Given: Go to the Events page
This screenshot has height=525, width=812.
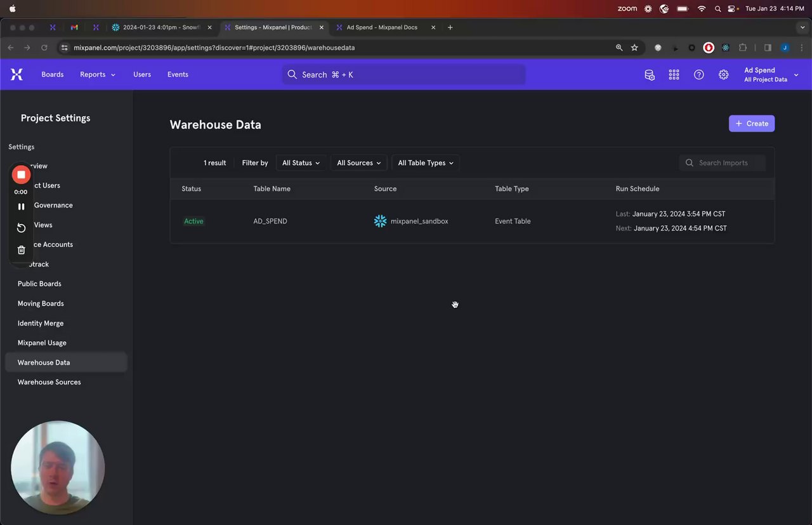Looking at the screenshot, I should click(178, 74).
